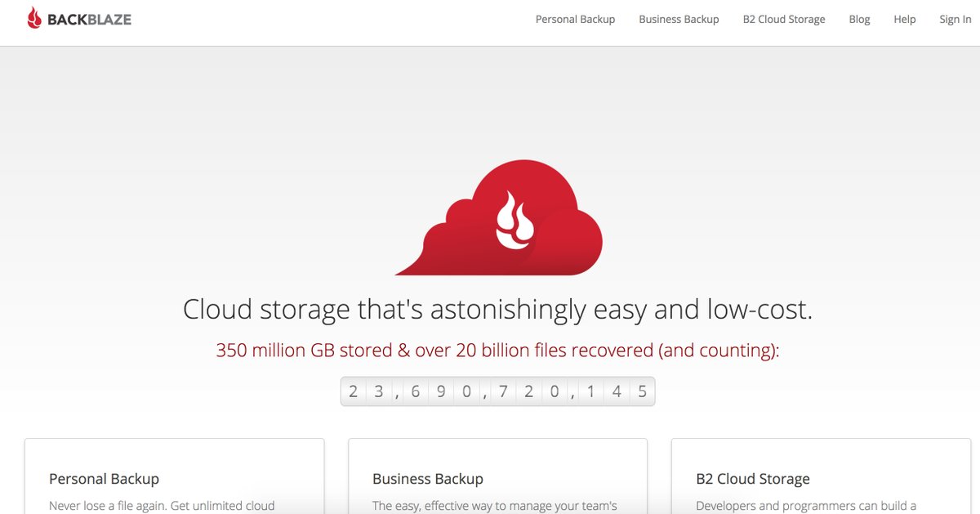
Task: Click the white flame inside the cloud
Action: coord(514,221)
